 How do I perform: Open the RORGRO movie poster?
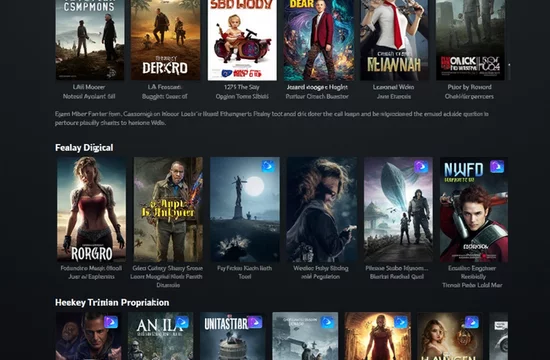[91, 209]
